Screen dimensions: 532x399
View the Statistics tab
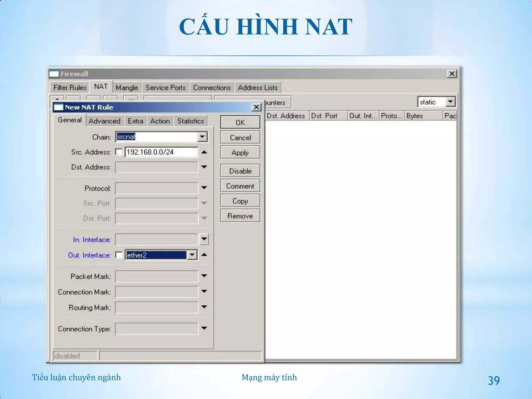click(x=191, y=121)
